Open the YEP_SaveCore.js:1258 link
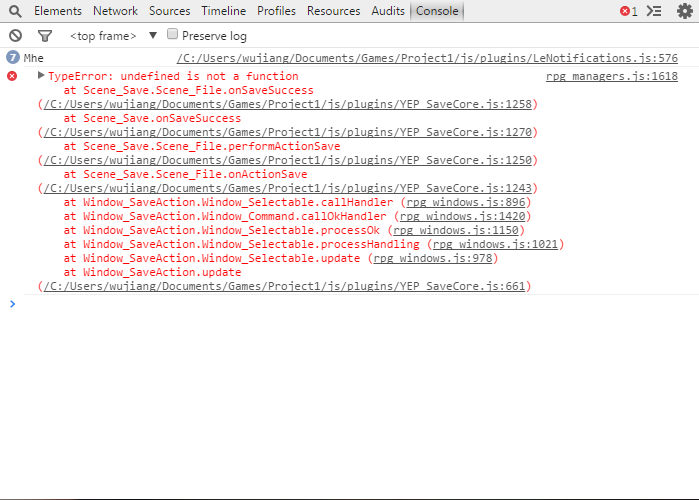The image size is (699, 500). pyautogui.click(x=288, y=104)
